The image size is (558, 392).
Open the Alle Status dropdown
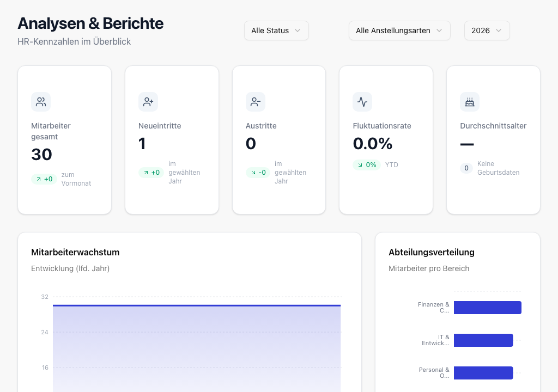(x=276, y=30)
